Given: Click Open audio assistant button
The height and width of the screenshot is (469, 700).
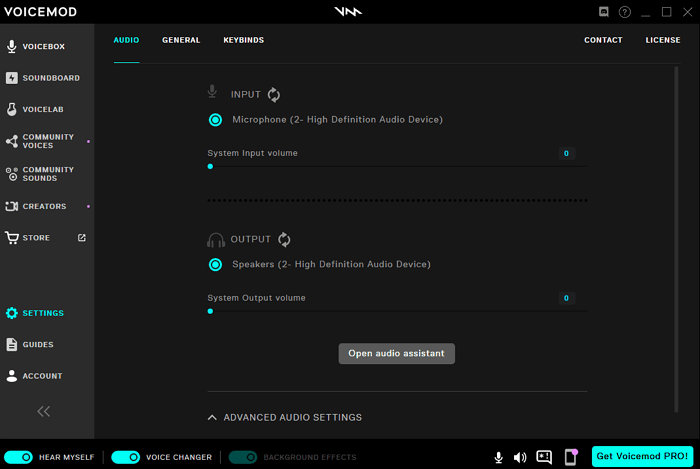Looking at the screenshot, I should [396, 353].
